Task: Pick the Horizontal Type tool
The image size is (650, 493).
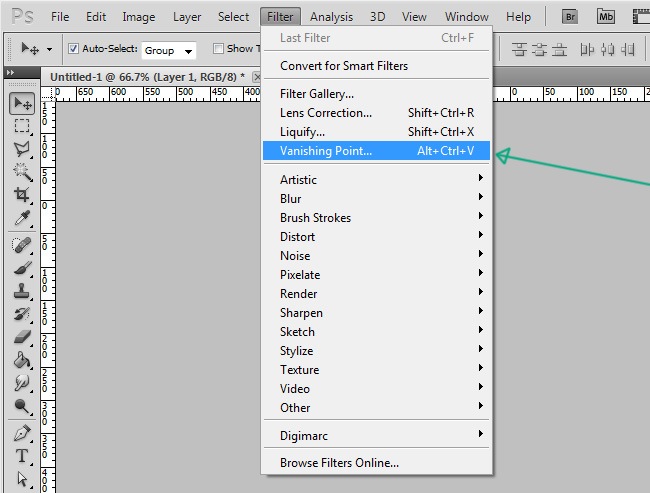Action: 22,456
